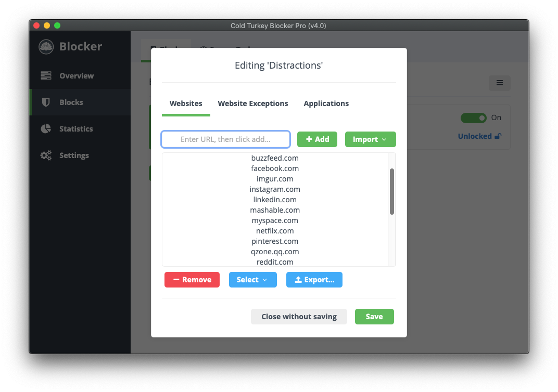Click the Save button
Image resolution: width=558 pixels, height=392 pixels.
374,317
